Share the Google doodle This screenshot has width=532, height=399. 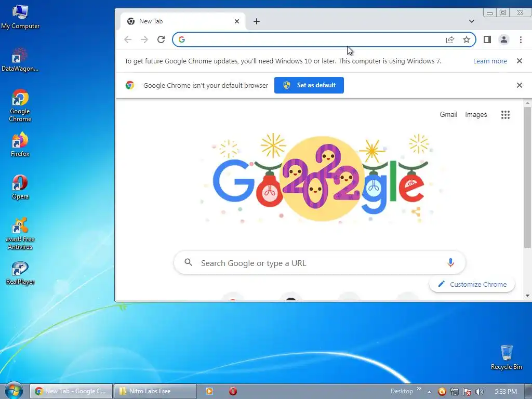pyautogui.click(x=416, y=212)
